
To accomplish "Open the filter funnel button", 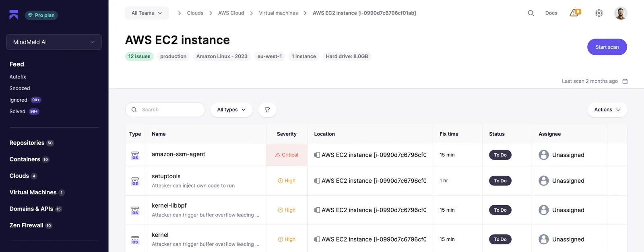I will (267, 110).
